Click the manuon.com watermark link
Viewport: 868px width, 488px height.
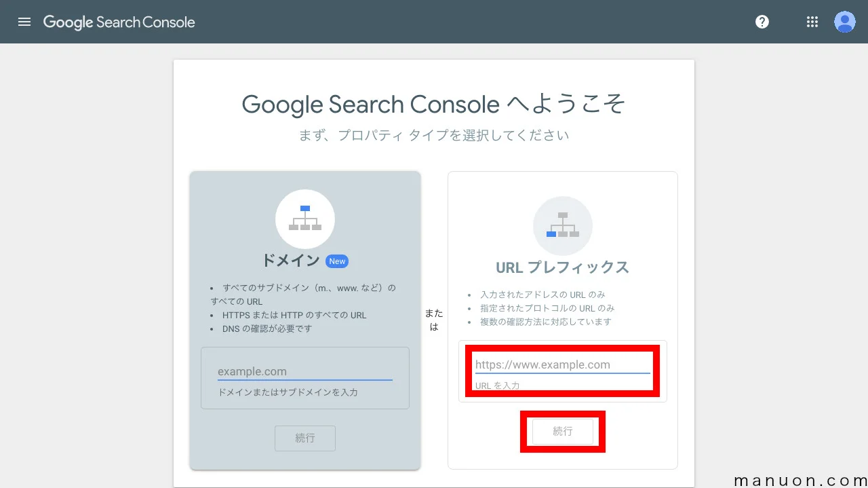click(800, 480)
